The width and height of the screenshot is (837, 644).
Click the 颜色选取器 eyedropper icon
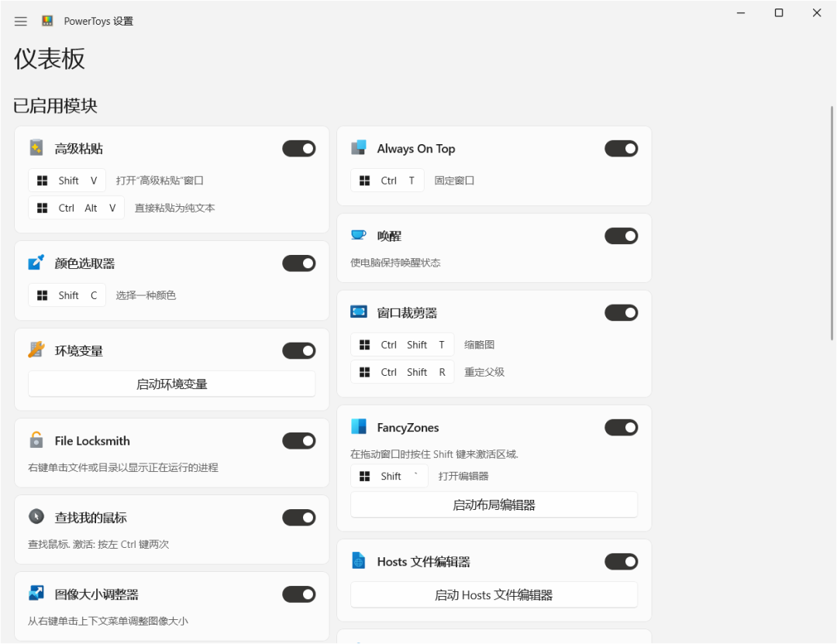36,263
